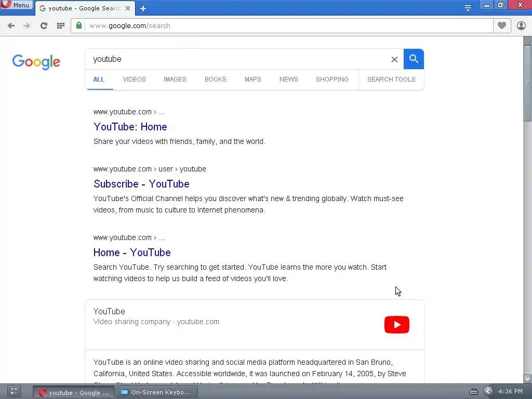
Task: Open the YouTube: Home result link
Action: 130,127
